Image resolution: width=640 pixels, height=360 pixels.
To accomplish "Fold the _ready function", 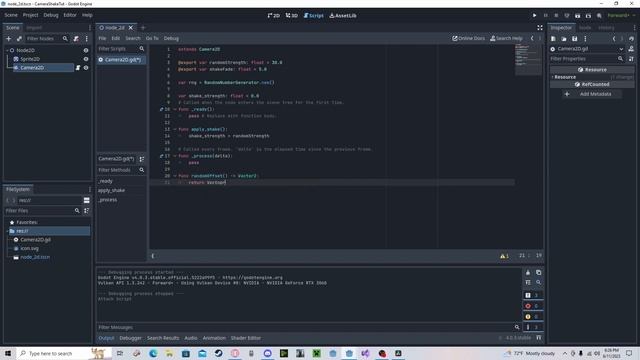I will pos(175,109).
